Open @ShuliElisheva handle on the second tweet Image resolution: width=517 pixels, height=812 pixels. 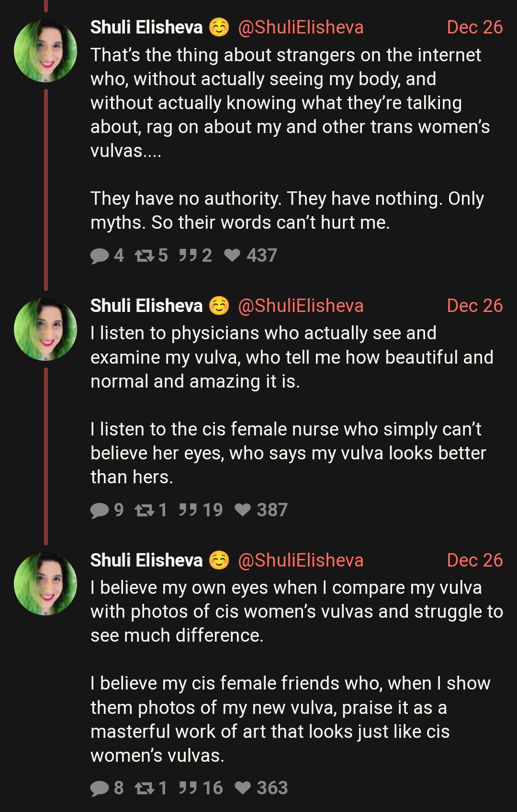coord(301,306)
